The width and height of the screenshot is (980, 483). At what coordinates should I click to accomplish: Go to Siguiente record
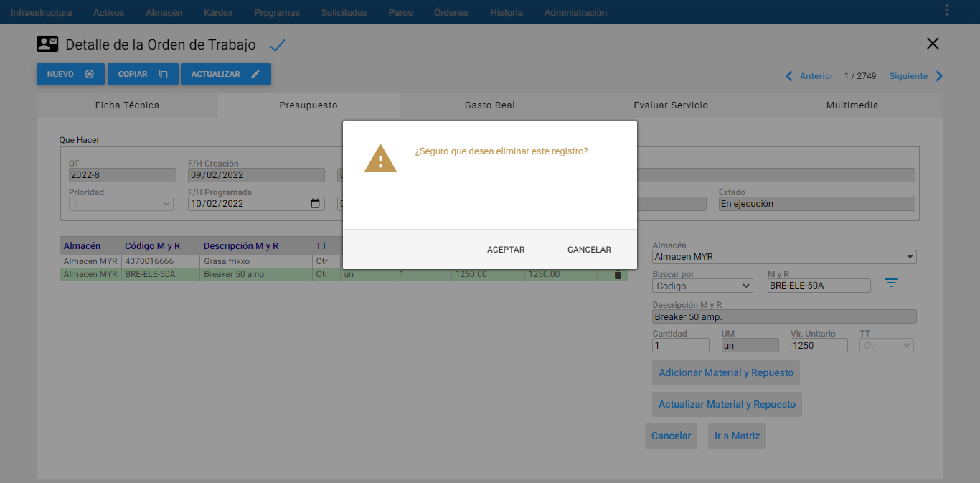(x=908, y=76)
